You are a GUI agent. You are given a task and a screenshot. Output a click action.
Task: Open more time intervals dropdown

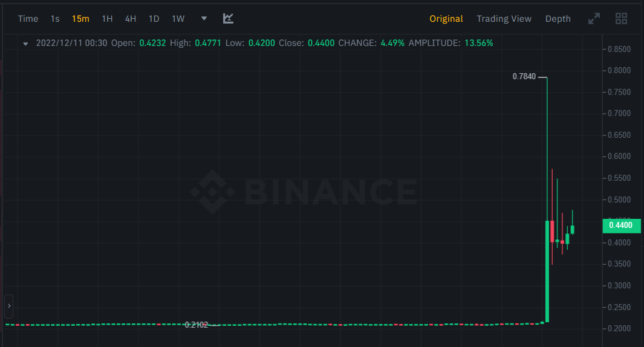[204, 19]
